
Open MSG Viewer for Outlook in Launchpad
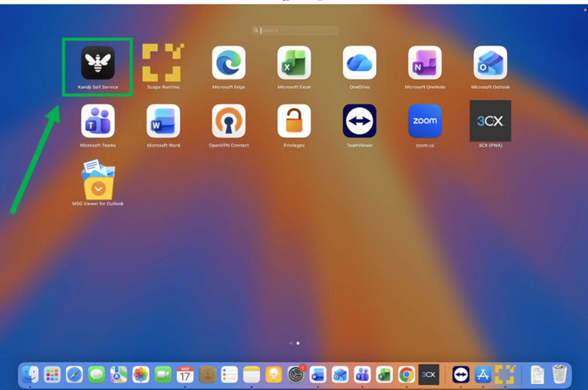click(x=98, y=180)
